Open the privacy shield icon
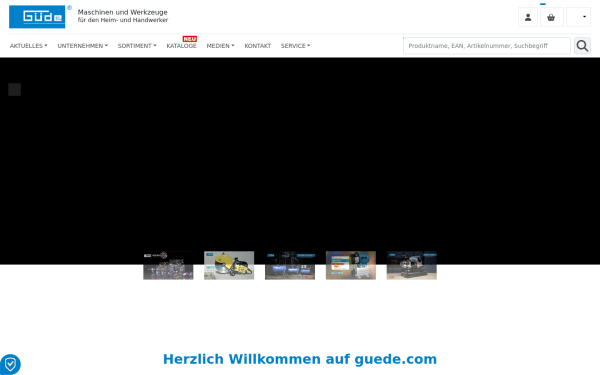The height and width of the screenshot is (375, 600). (10, 364)
